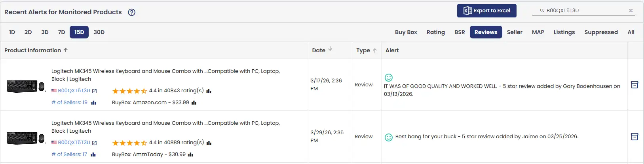
Task: Open external link icon beside first ASIN
Action: pos(95,91)
